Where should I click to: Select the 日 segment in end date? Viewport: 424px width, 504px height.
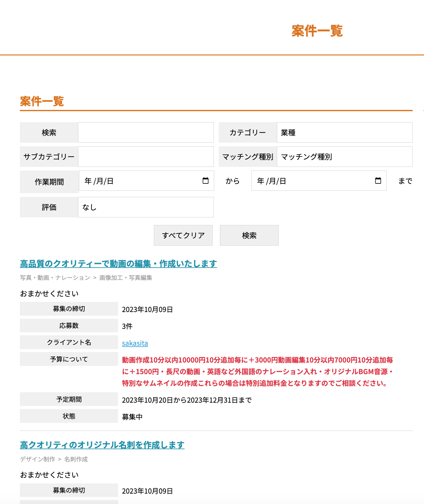(x=283, y=181)
